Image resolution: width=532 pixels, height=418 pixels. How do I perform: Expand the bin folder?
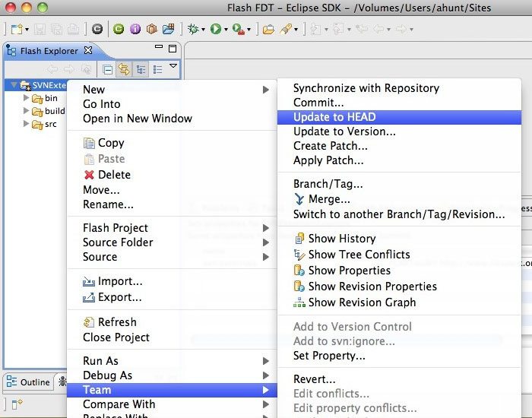point(26,98)
